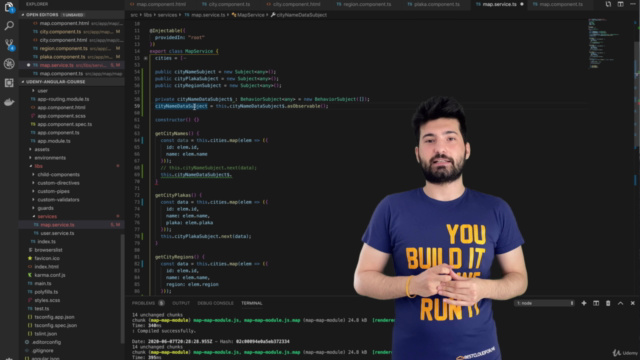
Task: Open the Docker view icon
Action: pos(9,102)
